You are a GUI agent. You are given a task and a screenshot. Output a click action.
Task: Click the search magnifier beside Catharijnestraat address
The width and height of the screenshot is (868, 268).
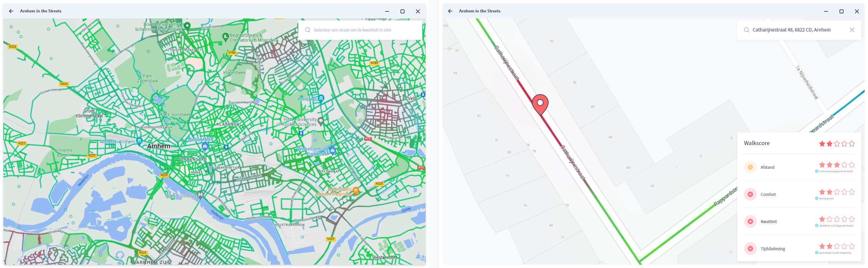click(x=746, y=30)
